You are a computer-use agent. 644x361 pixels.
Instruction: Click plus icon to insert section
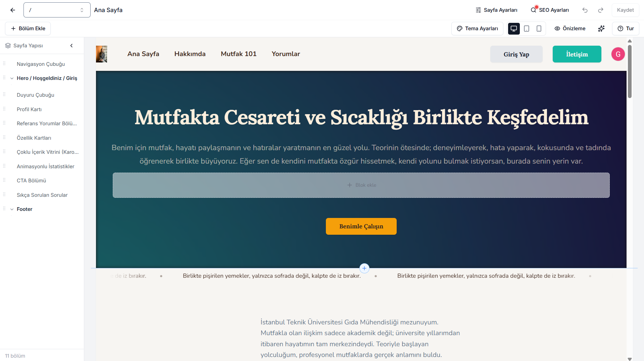pos(364,268)
